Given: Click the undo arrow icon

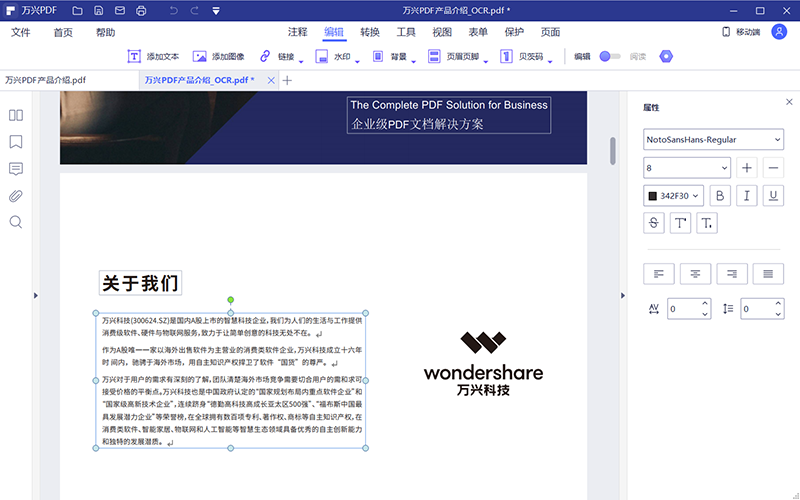Looking at the screenshot, I should 173,10.
